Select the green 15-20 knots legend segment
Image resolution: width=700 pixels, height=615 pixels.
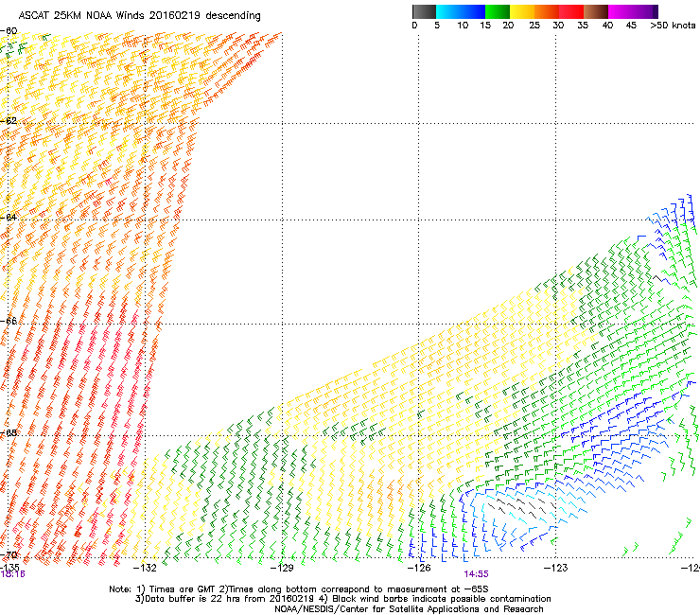(x=498, y=11)
